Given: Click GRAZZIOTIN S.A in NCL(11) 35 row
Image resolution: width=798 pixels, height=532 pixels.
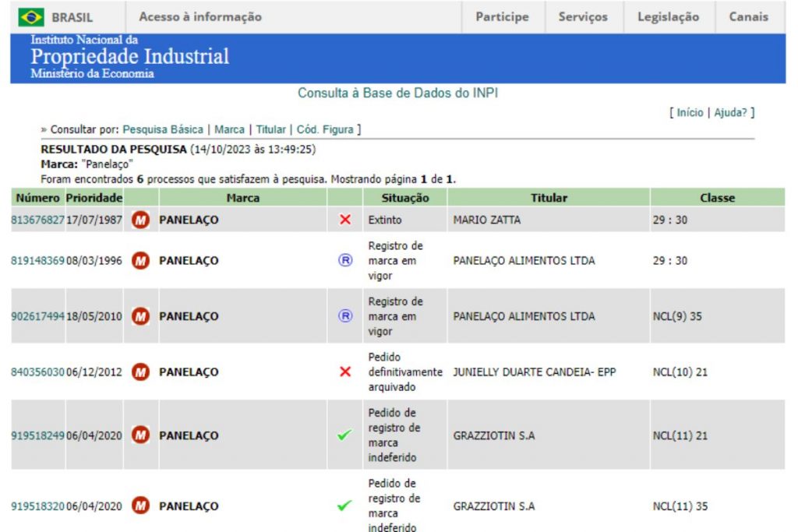Looking at the screenshot, I should click(493, 506).
